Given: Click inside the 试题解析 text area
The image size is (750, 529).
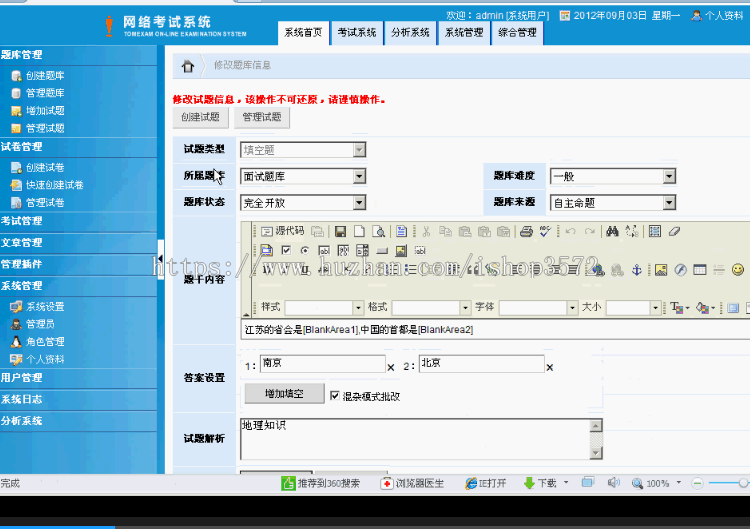Looking at the screenshot, I should click(x=415, y=439).
